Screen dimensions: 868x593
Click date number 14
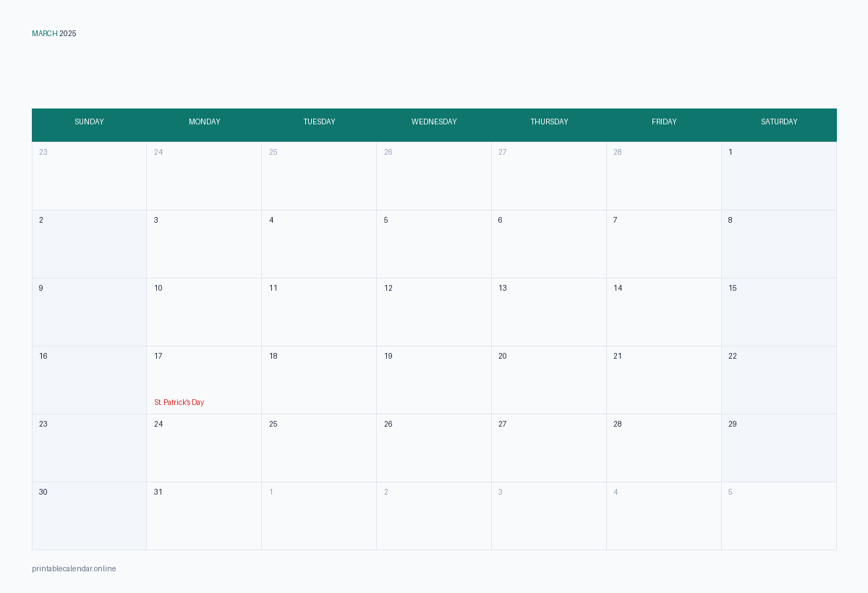pos(618,289)
